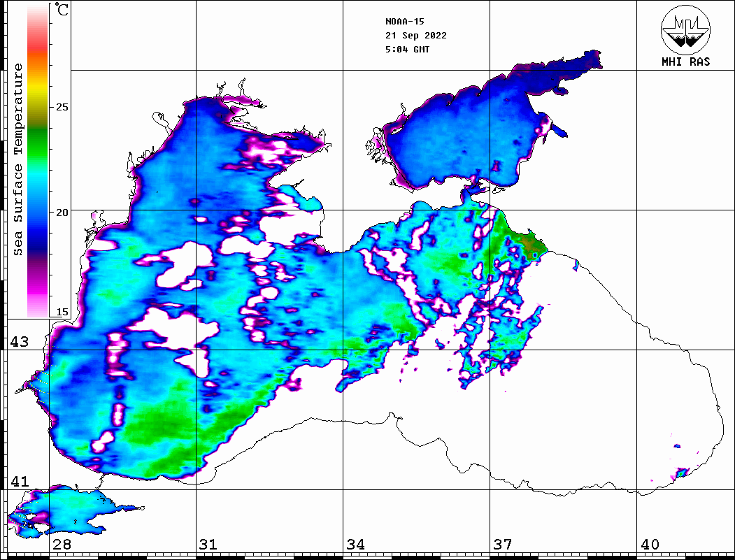Click the '25' colorbar tick label
The height and width of the screenshot is (560, 735).
(x=62, y=107)
